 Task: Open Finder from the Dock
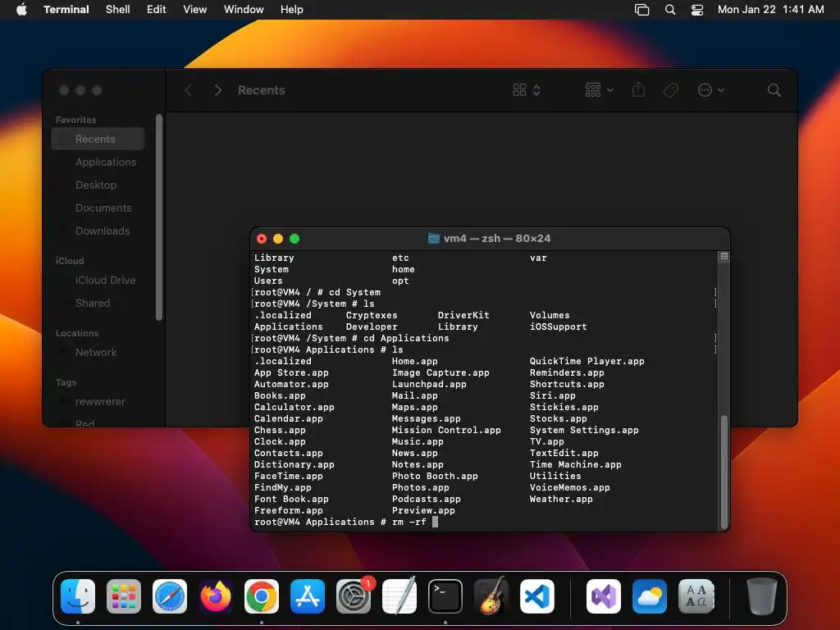[x=78, y=596]
